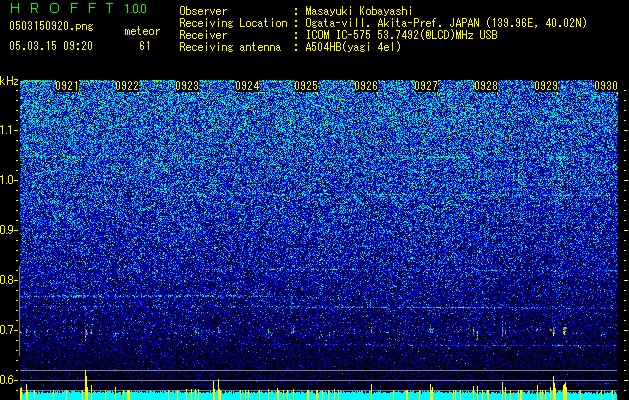Click the 0.6 kHz axis tick label

tap(8, 380)
